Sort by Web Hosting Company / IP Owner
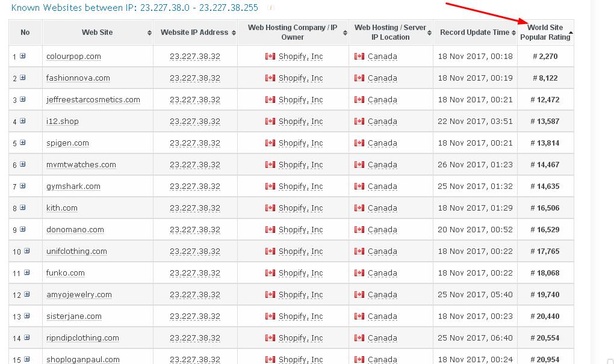The image size is (614, 364). (293, 32)
